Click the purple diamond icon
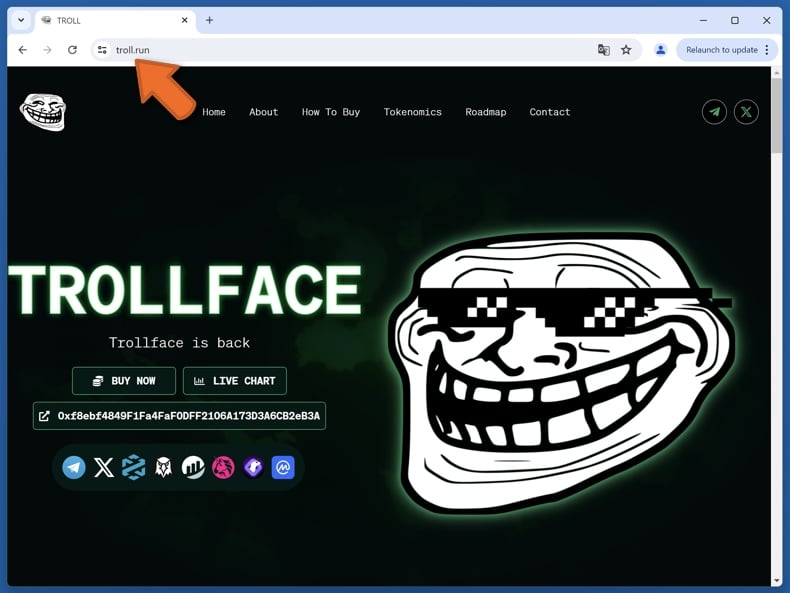The height and width of the screenshot is (593, 790). pyautogui.click(x=253, y=467)
